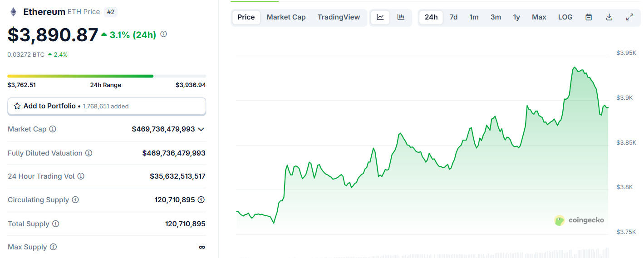Select 24h time range
644x258 pixels.
(x=431, y=17)
